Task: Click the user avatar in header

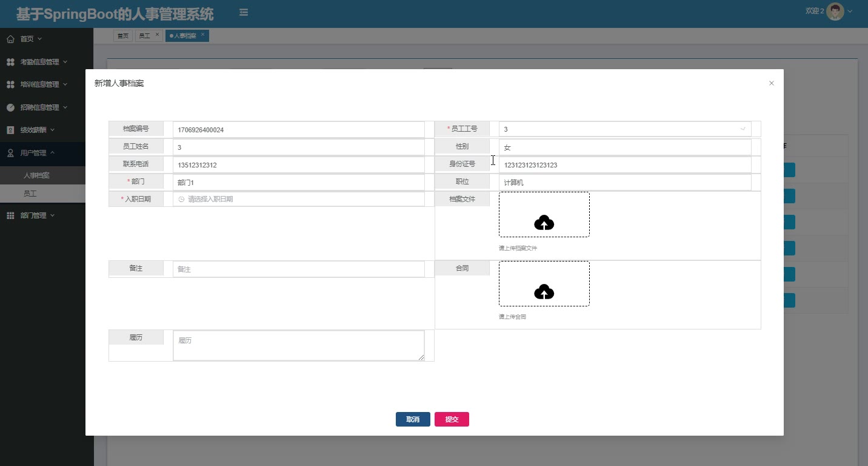Action: pyautogui.click(x=836, y=12)
